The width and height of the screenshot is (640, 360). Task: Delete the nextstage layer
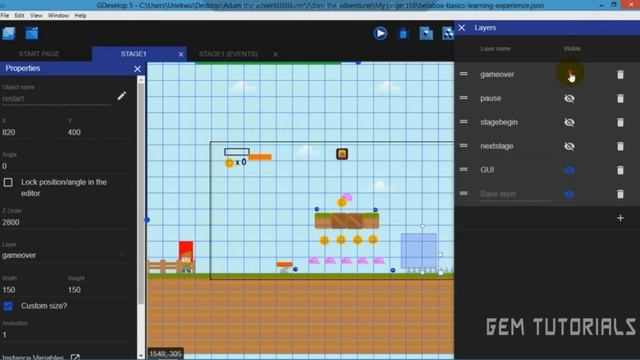[x=620, y=146]
